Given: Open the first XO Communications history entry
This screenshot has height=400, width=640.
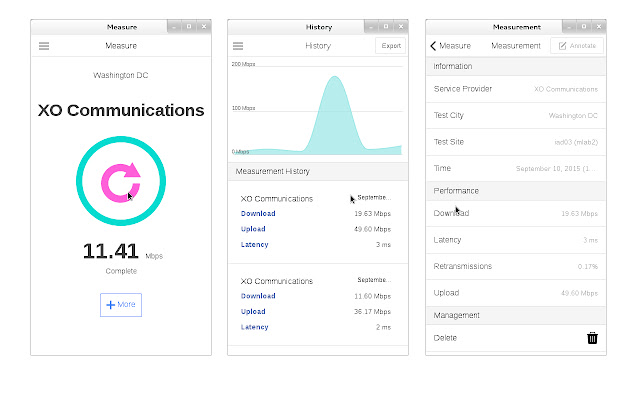Looking at the screenshot, I should 318,222.
